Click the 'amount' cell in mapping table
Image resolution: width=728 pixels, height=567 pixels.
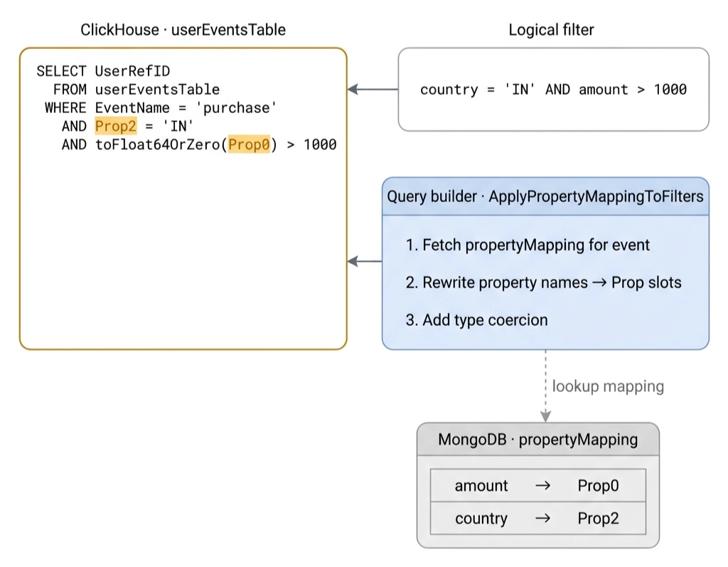tap(481, 486)
